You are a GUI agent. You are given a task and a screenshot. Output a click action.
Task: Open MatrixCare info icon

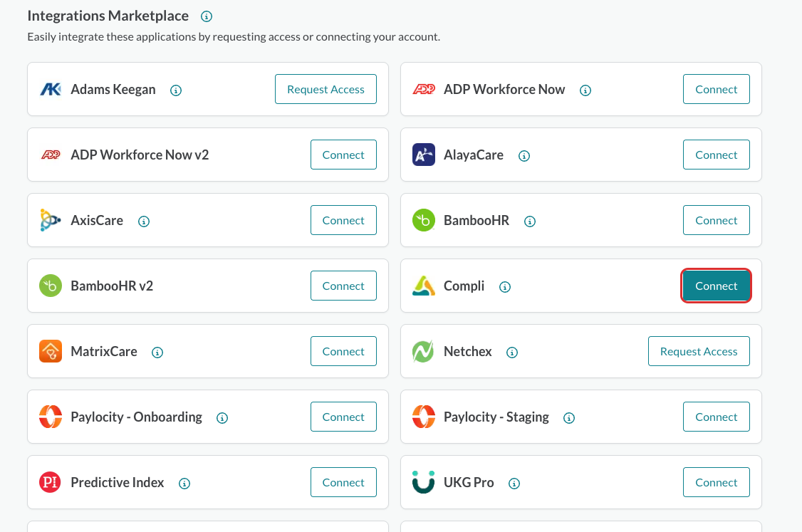[157, 353]
